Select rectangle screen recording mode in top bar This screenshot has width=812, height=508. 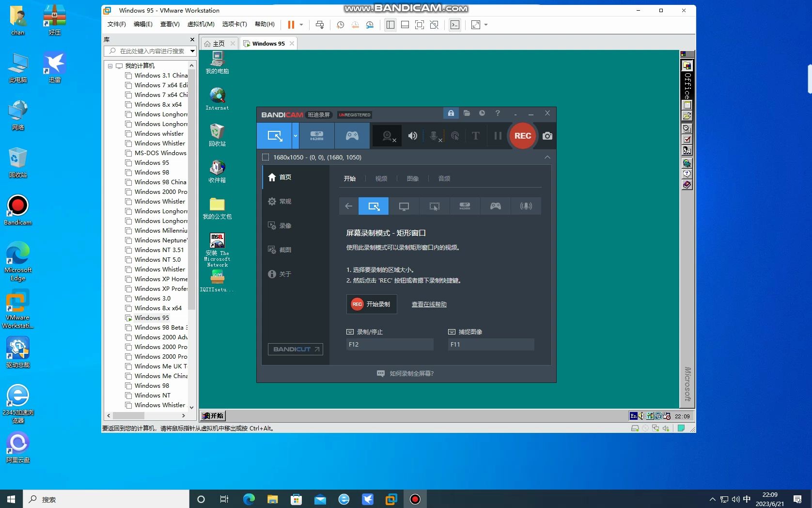[x=274, y=136]
